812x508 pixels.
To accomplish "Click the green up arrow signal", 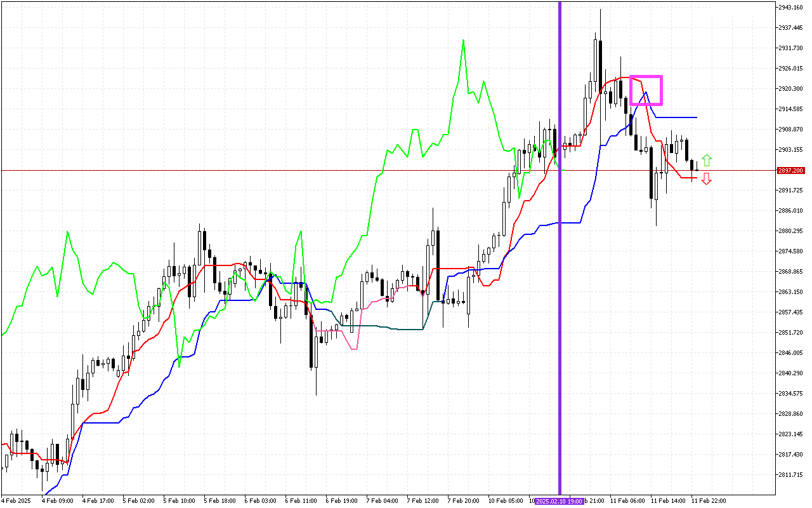I will [x=707, y=161].
